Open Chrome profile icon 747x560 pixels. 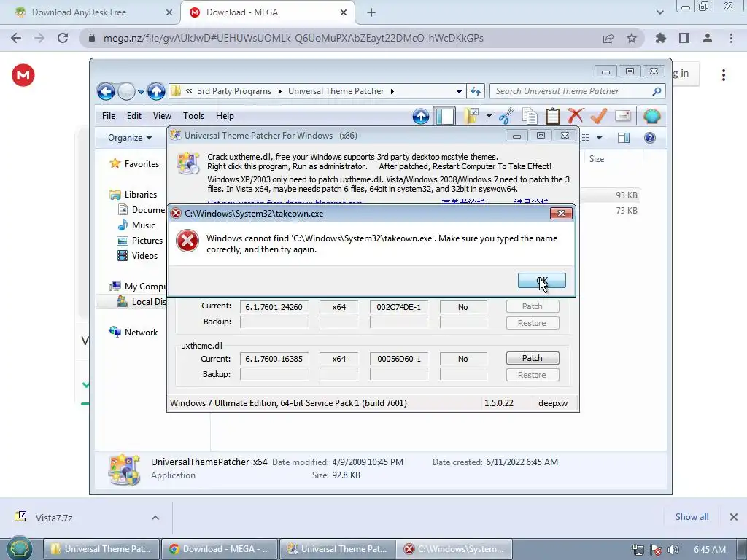[708, 38]
